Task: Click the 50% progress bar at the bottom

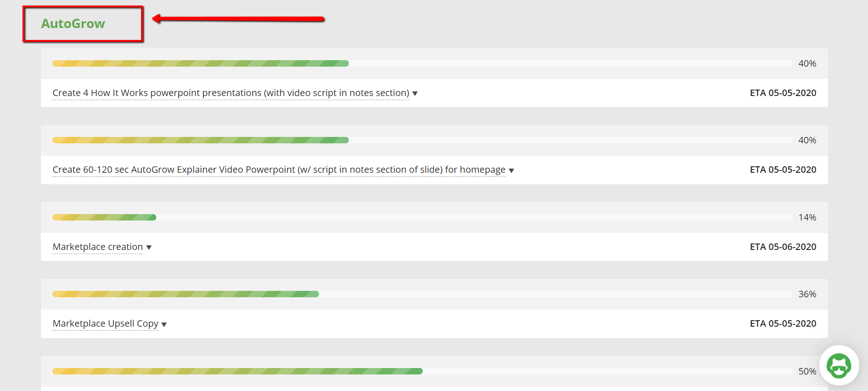Action: click(x=237, y=371)
